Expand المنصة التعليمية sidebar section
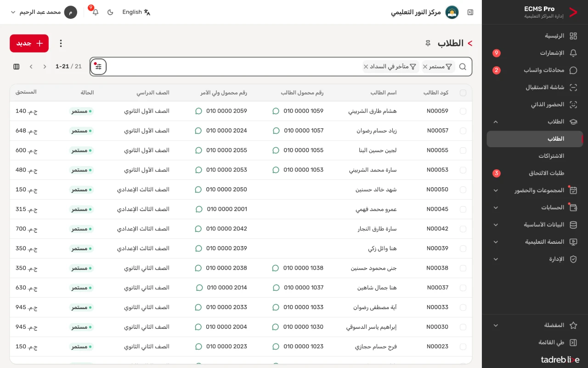Viewport: 588px width, 368px height. click(x=535, y=242)
